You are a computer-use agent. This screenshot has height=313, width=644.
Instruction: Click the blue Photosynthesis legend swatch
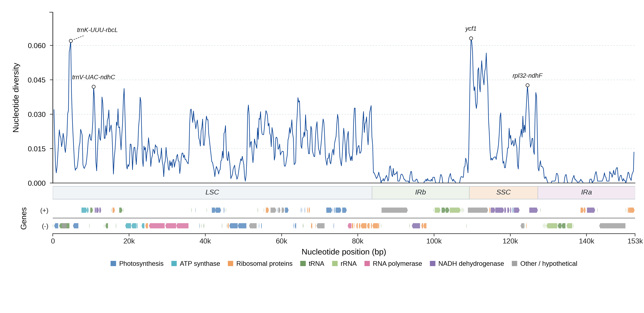tap(113, 264)
